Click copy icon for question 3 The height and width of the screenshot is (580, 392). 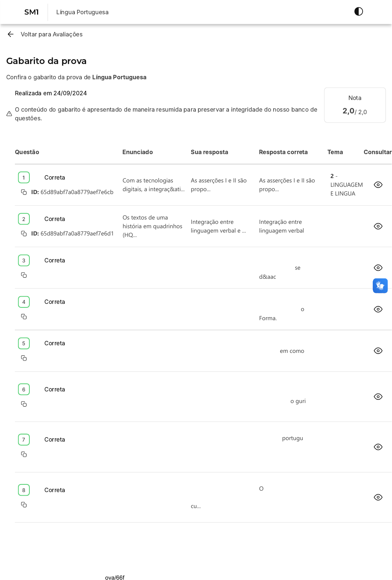click(x=24, y=275)
